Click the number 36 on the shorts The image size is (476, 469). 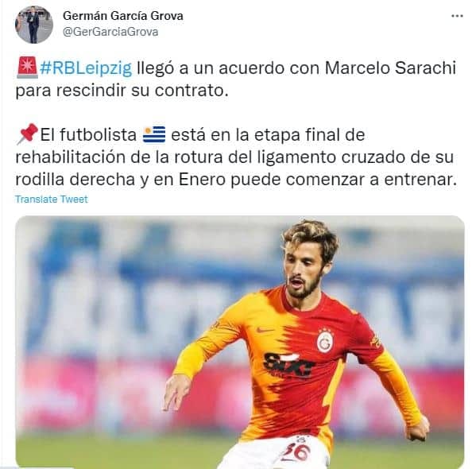tap(296, 452)
